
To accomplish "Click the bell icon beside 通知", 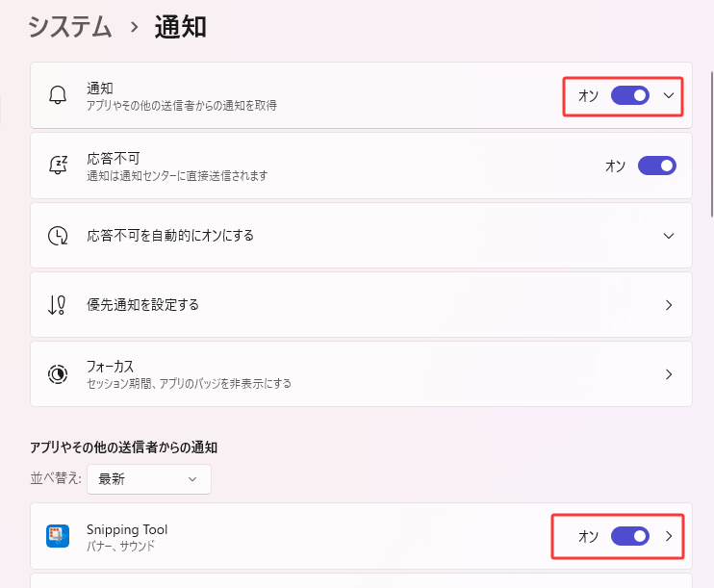I will [58, 95].
